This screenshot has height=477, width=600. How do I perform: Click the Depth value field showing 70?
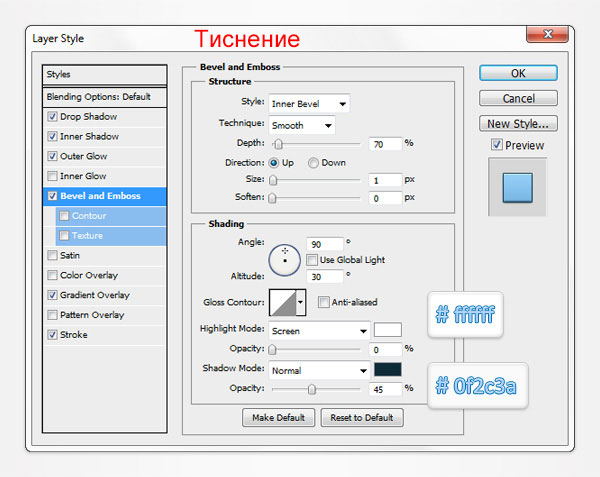(x=385, y=144)
